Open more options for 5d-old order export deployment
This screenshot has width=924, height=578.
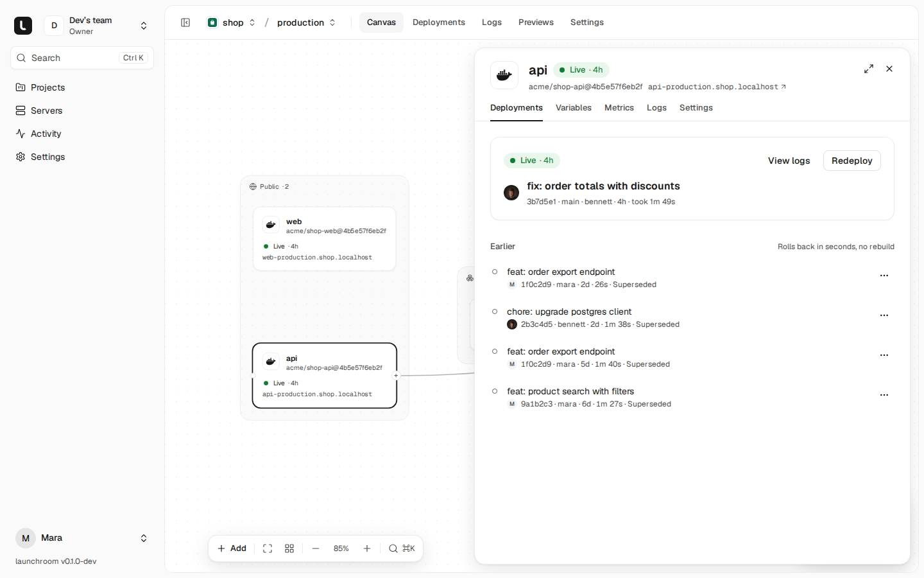[x=884, y=355]
